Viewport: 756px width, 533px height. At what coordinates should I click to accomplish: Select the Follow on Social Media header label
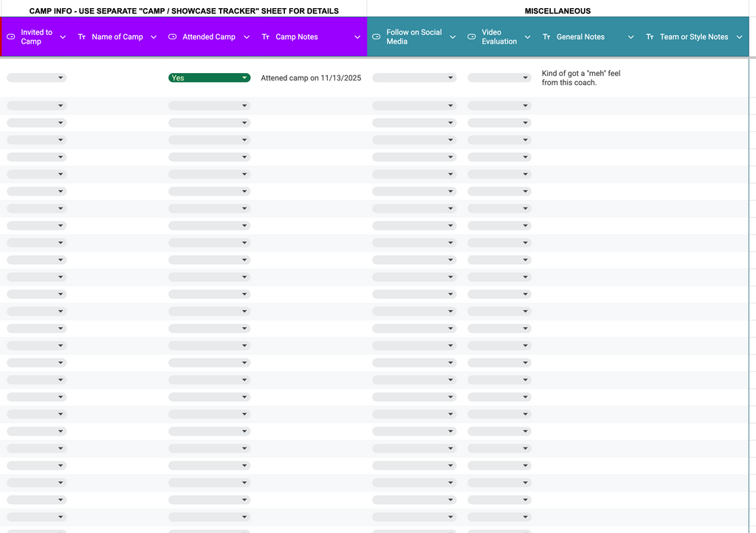click(414, 37)
